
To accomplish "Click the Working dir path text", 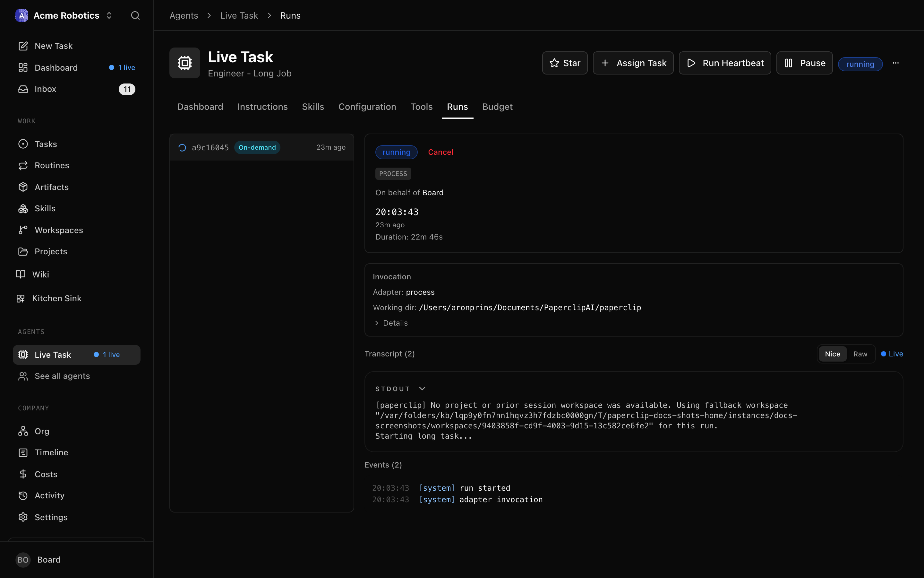I will (530, 308).
